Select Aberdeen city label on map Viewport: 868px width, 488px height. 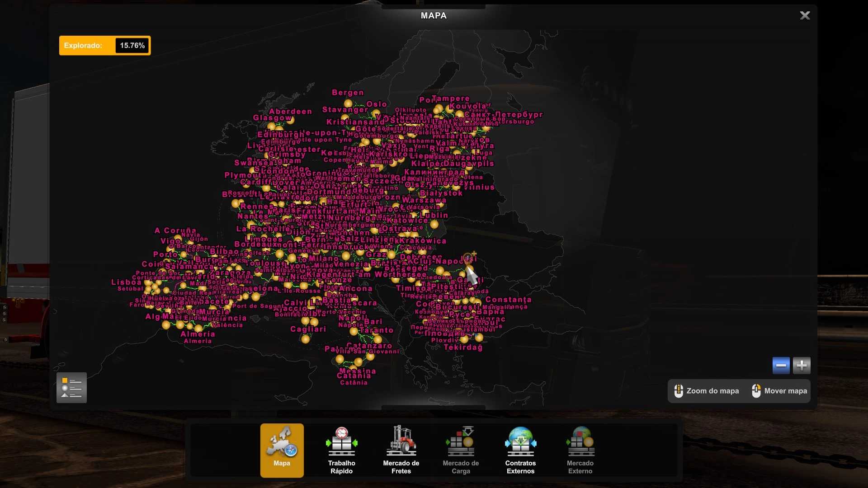[290, 112]
